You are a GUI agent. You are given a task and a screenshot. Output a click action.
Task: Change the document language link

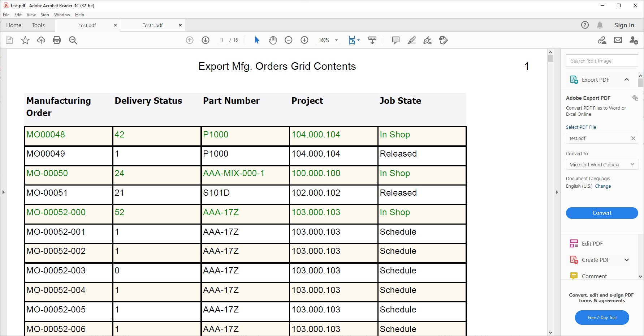tap(603, 186)
